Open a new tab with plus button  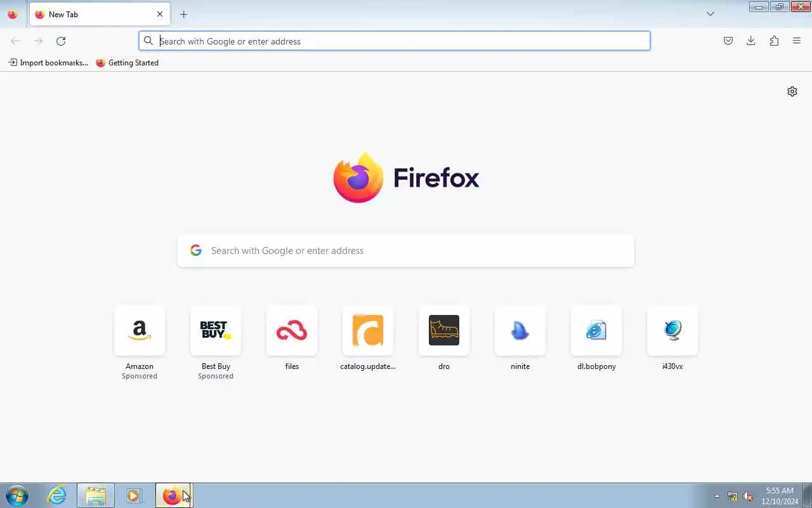coord(183,14)
